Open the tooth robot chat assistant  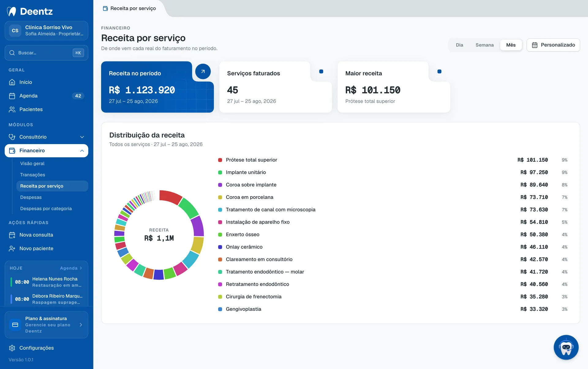(x=566, y=347)
